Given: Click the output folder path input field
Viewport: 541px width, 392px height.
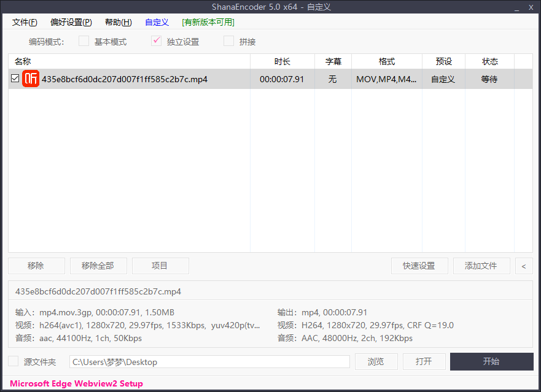Looking at the screenshot, I should coord(209,361).
